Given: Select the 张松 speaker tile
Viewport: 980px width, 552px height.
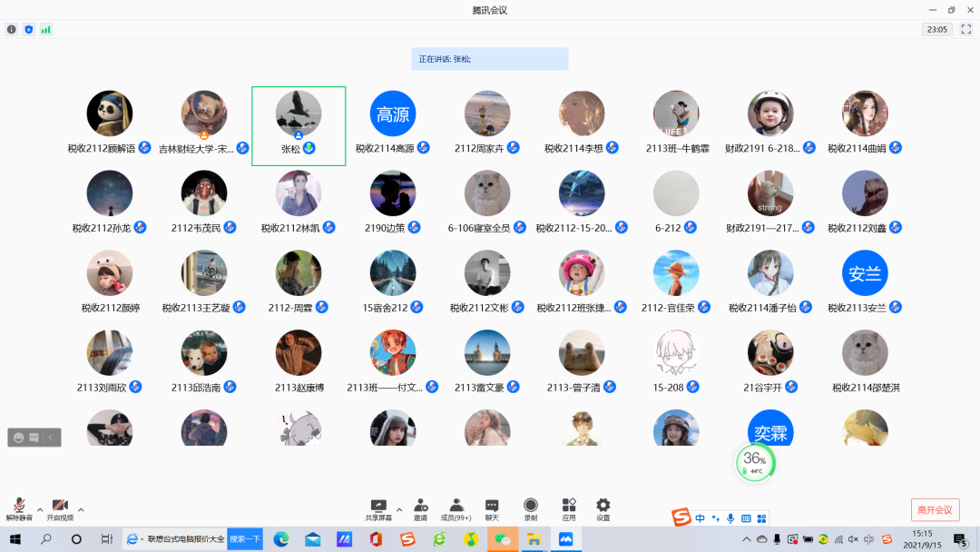Looking at the screenshot, I should pyautogui.click(x=299, y=126).
